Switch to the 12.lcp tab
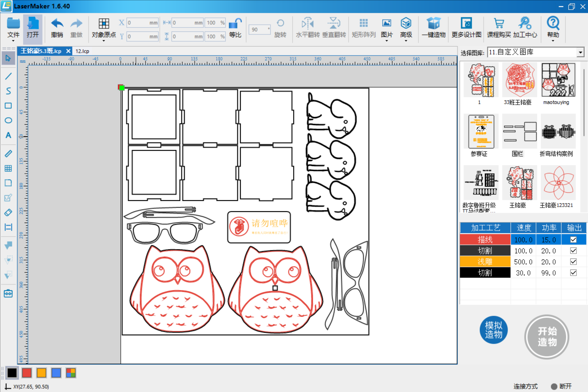The image size is (588, 392). (x=82, y=51)
